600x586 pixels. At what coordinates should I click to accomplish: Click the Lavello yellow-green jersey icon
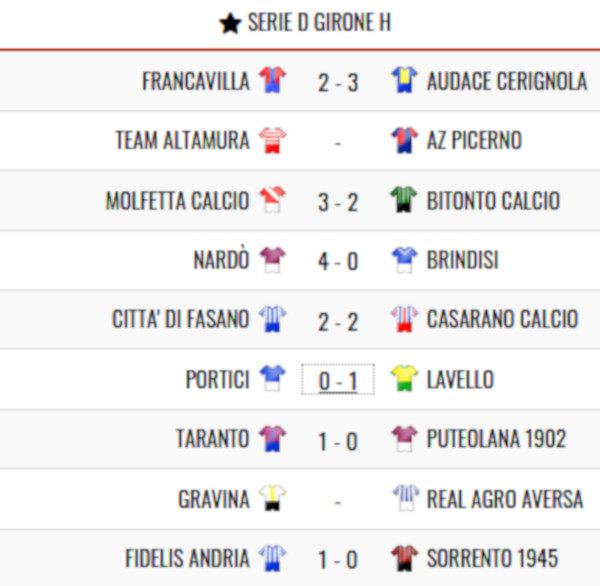[x=404, y=379]
